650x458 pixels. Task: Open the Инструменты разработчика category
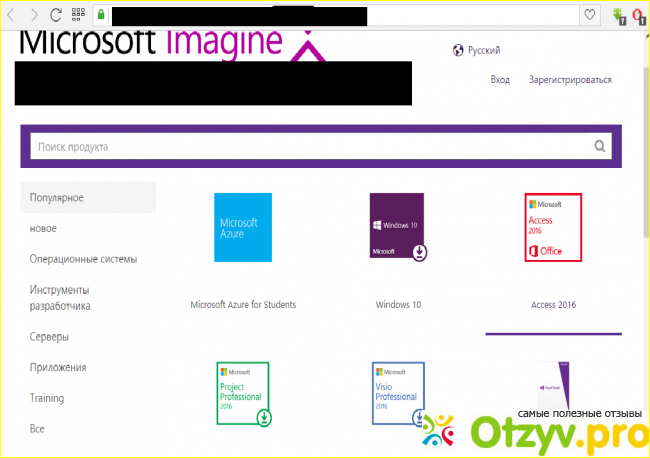pyautogui.click(x=60, y=298)
